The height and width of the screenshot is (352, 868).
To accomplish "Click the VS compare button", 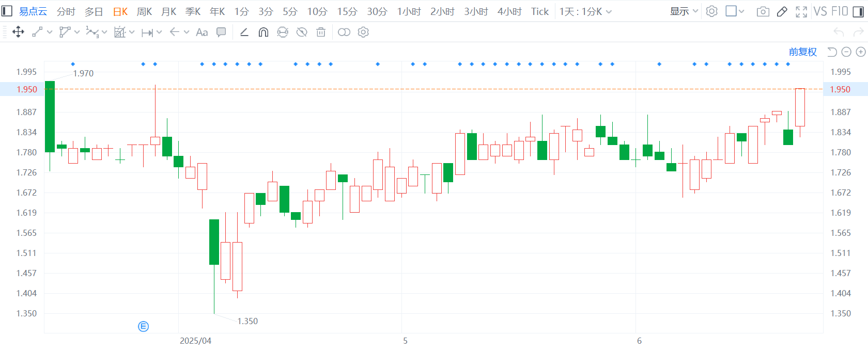I will tap(820, 11).
